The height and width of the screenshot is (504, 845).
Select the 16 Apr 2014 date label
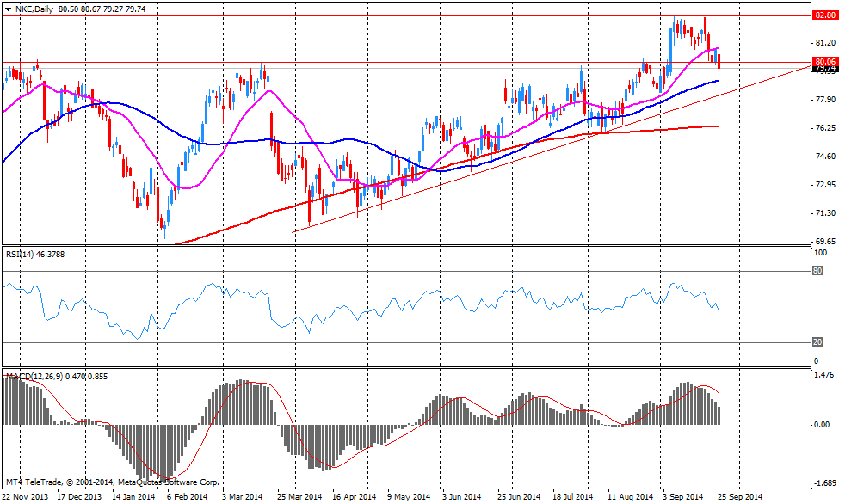[354, 496]
